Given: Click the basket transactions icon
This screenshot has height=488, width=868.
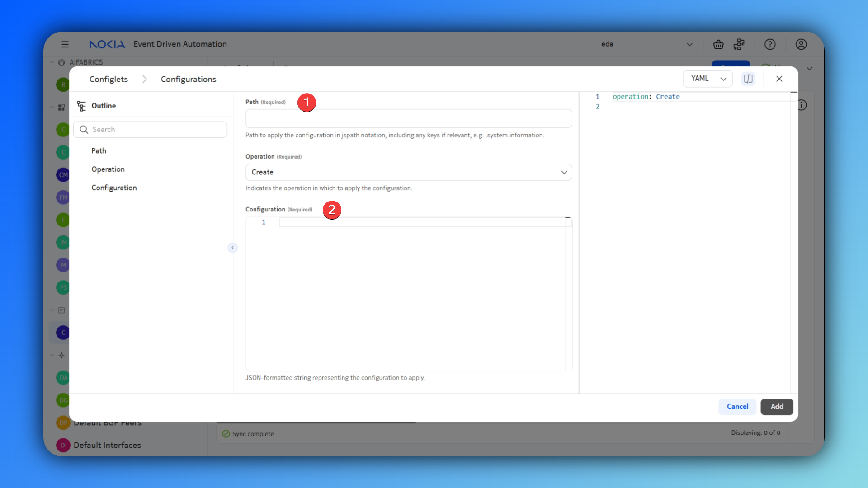Looking at the screenshot, I should 718,44.
